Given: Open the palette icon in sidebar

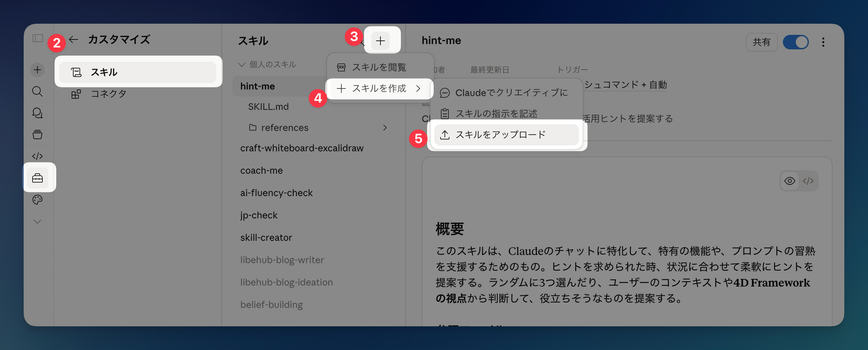Looking at the screenshot, I should [37, 200].
